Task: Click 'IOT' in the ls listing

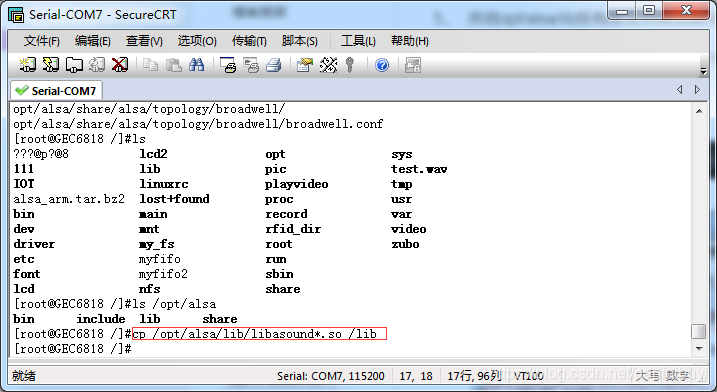Action: (24, 184)
